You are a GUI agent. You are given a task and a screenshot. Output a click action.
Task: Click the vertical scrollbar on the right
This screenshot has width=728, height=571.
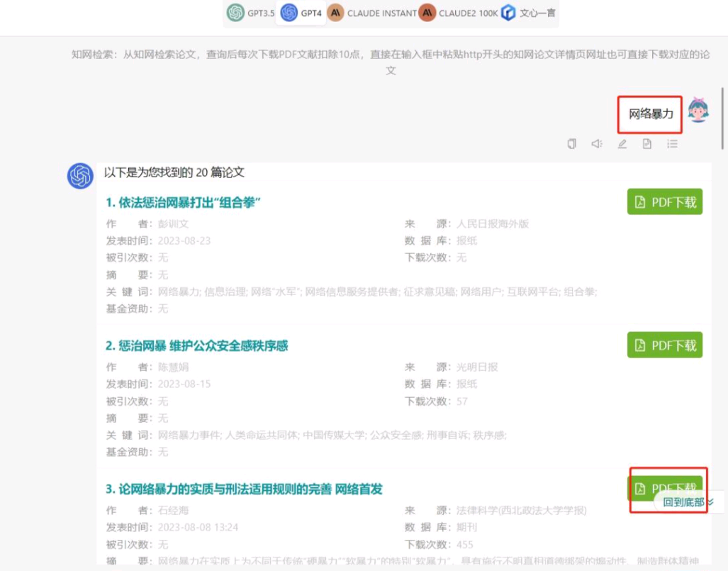(x=722, y=118)
